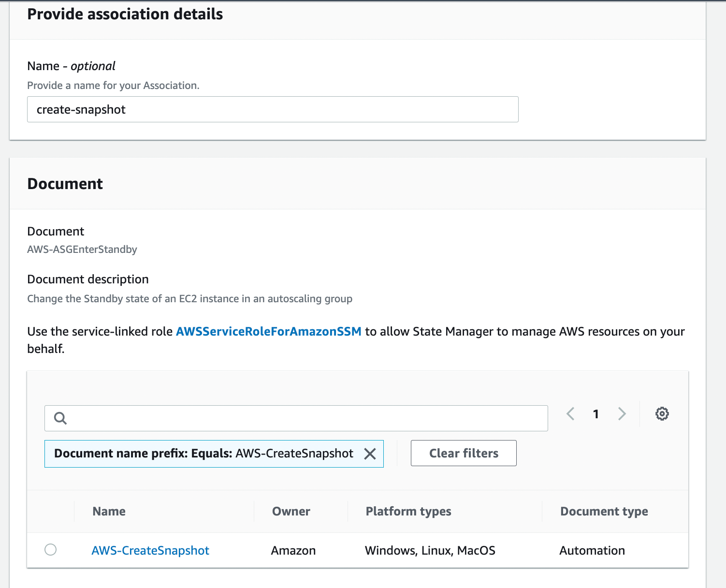Click the Platform types column header
Screen dimensions: 726x588
click(x=408, y=512)
